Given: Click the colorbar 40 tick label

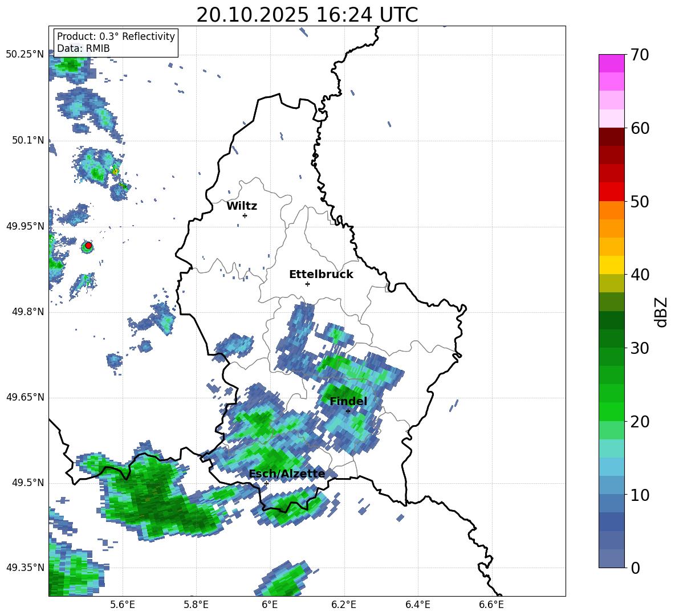Looking at the screenshot, I should coord(640,275).
